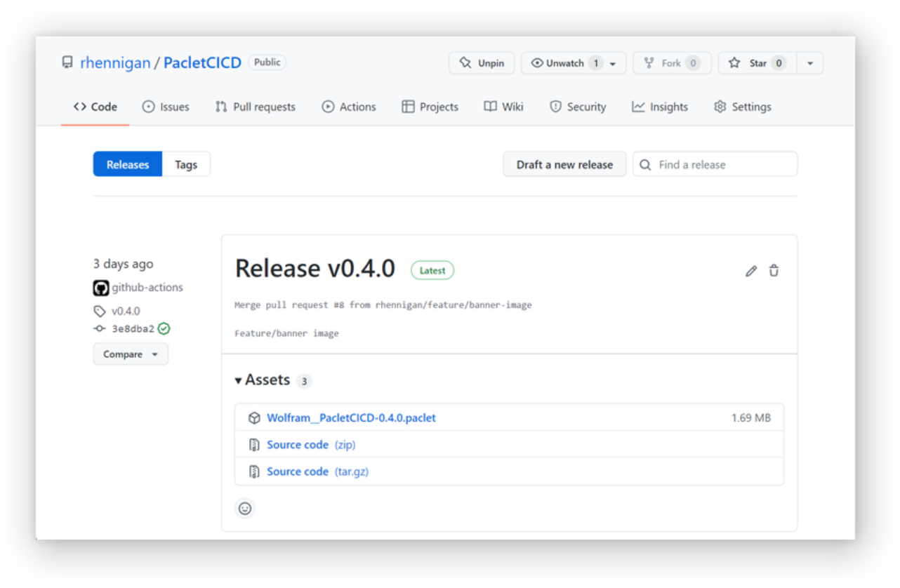The width and height of the screenshot is (900, 588).
Task: Unpin the repository
Action: click(482, 63)
